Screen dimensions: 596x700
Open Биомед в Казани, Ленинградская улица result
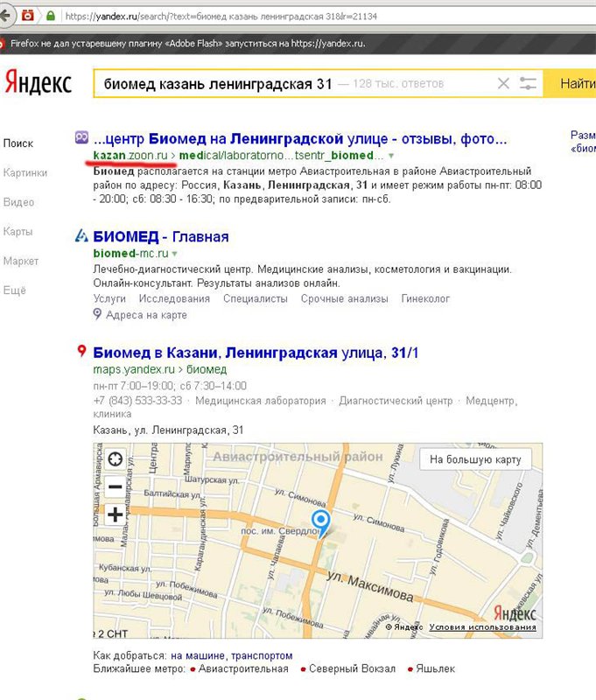point(256,353)
